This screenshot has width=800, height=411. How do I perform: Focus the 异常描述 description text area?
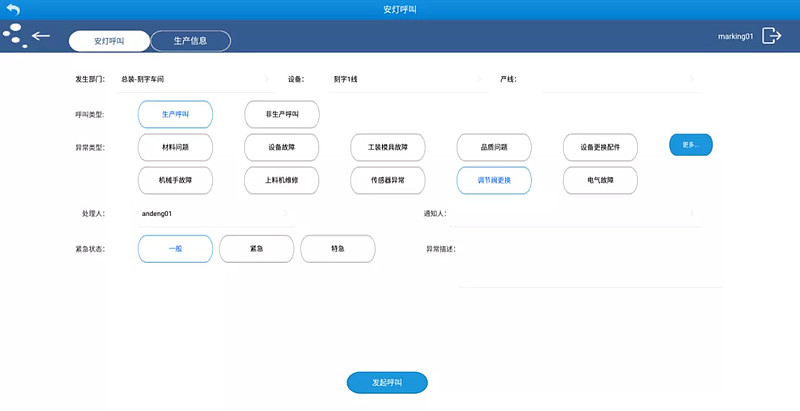click(590, 263)
